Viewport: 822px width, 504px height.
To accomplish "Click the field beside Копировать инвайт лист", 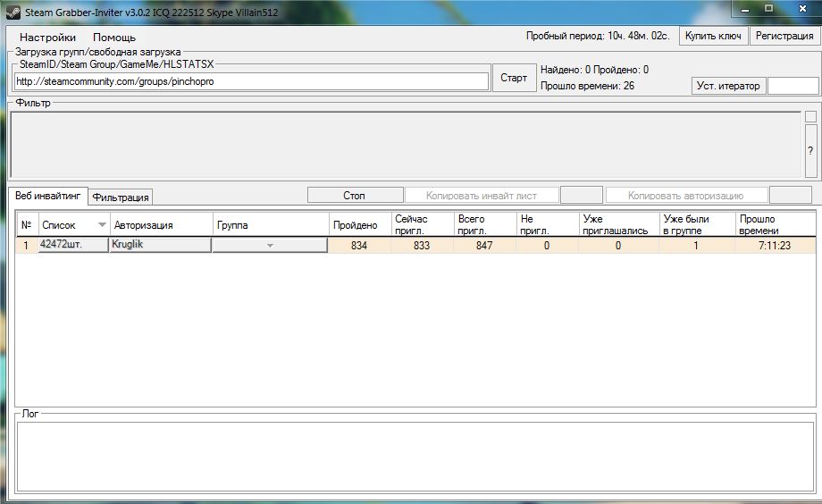I will click(582, 196).
